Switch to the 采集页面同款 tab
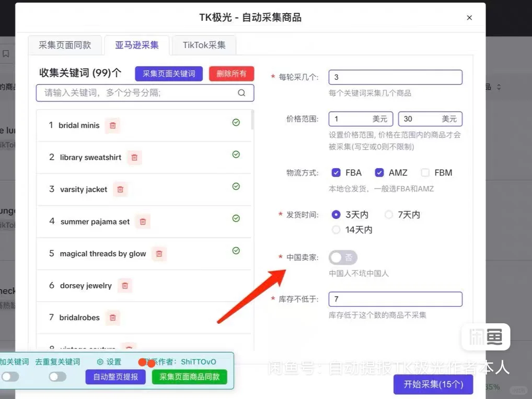 click(65, 45)
